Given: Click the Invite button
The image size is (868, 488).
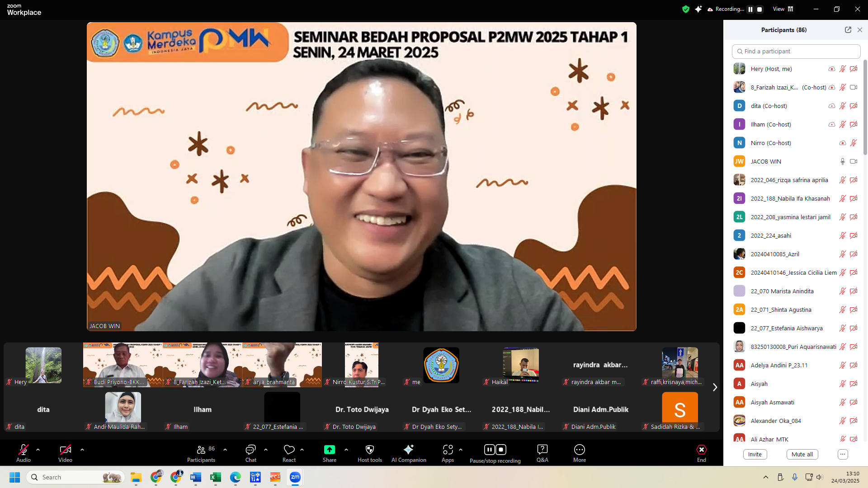Looking at the screenshot, I should coord(755,454).
